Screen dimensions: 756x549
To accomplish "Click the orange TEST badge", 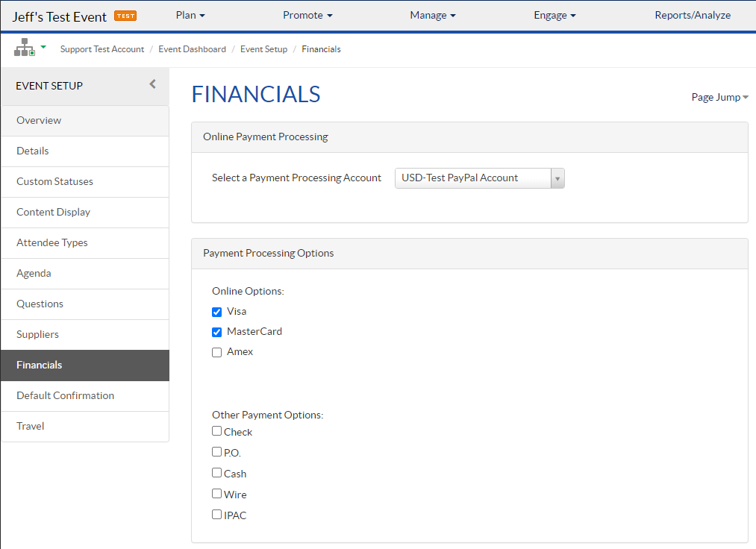I will pos(125,16).
